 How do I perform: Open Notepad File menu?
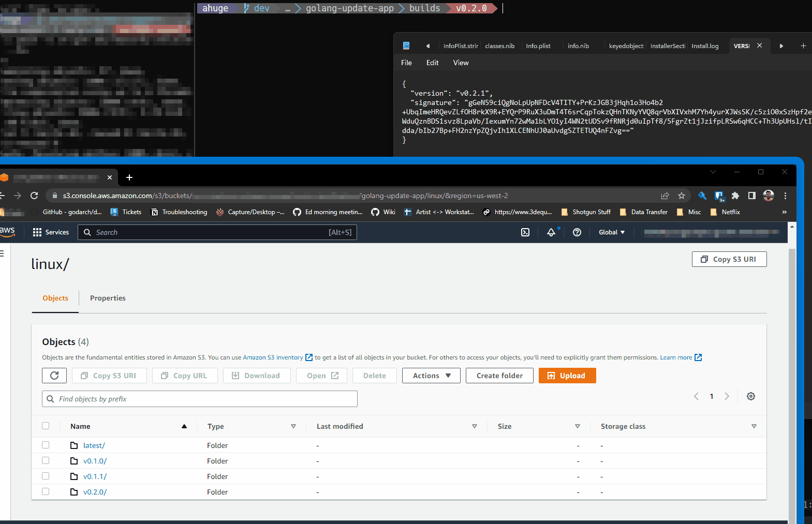point(406,63)
